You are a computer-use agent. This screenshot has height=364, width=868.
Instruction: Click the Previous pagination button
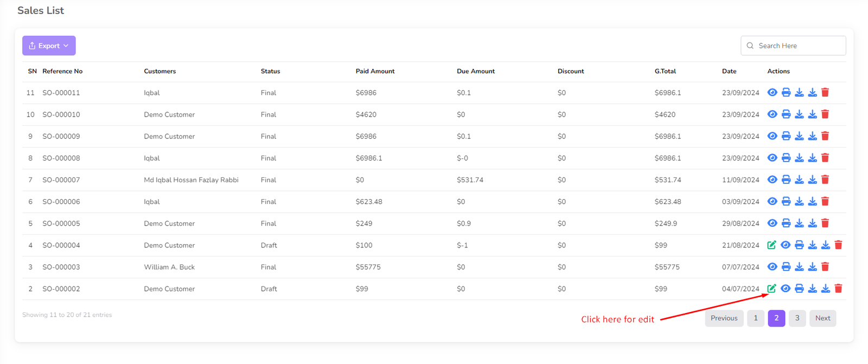click(724, 318)
